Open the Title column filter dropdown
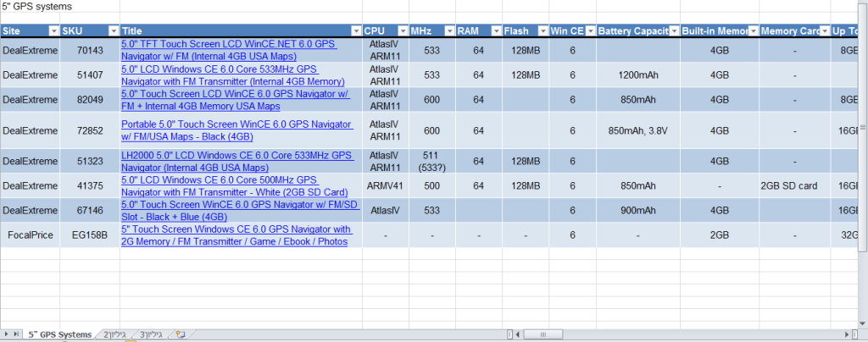The height and width of the screenshot is (342, 868). coord(357,31)
